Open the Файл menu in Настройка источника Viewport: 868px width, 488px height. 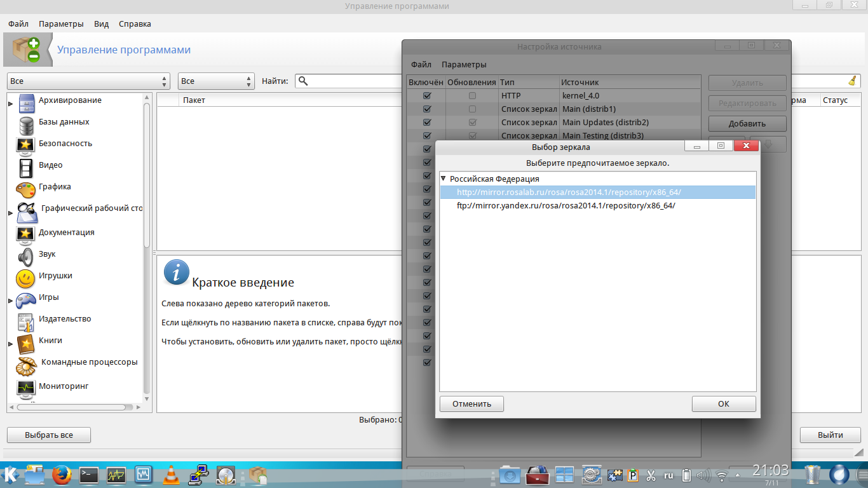[421, 65]
